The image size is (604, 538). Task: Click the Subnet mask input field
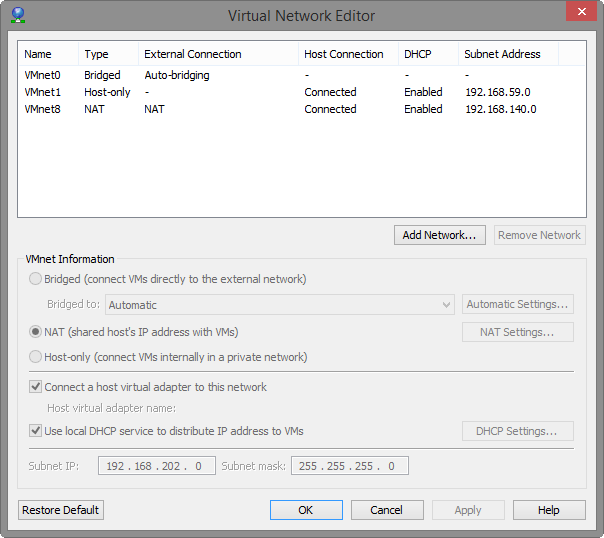point(350,466)
